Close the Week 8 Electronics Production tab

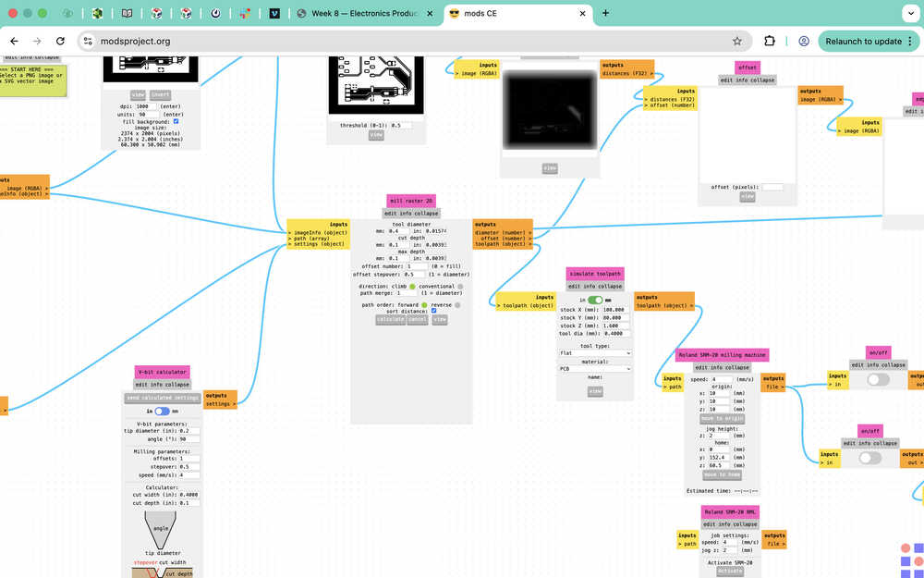[430, 13]
